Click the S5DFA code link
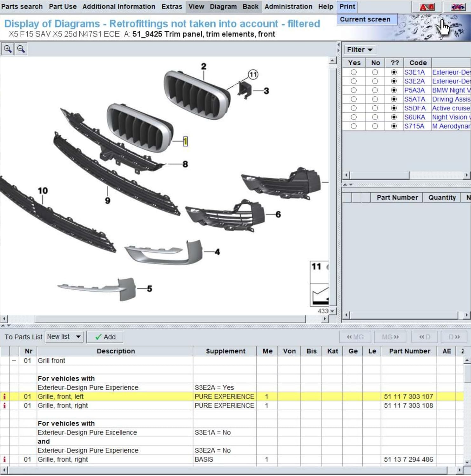This screenshot has width=471, height=476. pos(414,108)
